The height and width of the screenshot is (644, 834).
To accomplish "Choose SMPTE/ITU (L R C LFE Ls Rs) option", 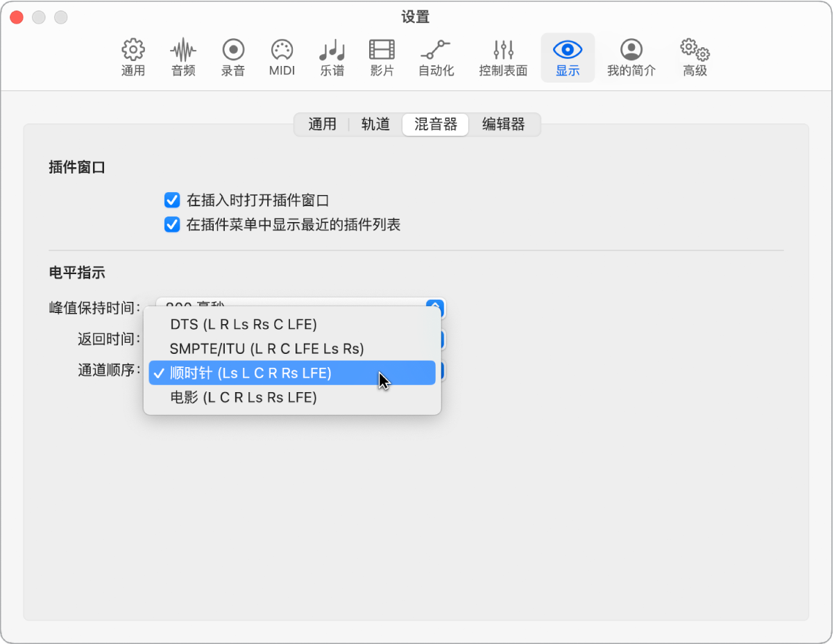I will tap(292, 348).
